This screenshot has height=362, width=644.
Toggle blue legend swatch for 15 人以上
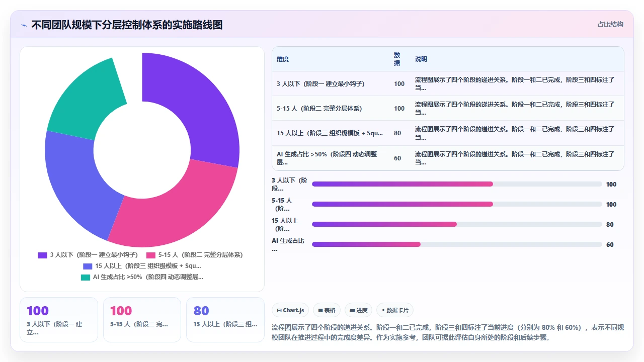point(88,266)
